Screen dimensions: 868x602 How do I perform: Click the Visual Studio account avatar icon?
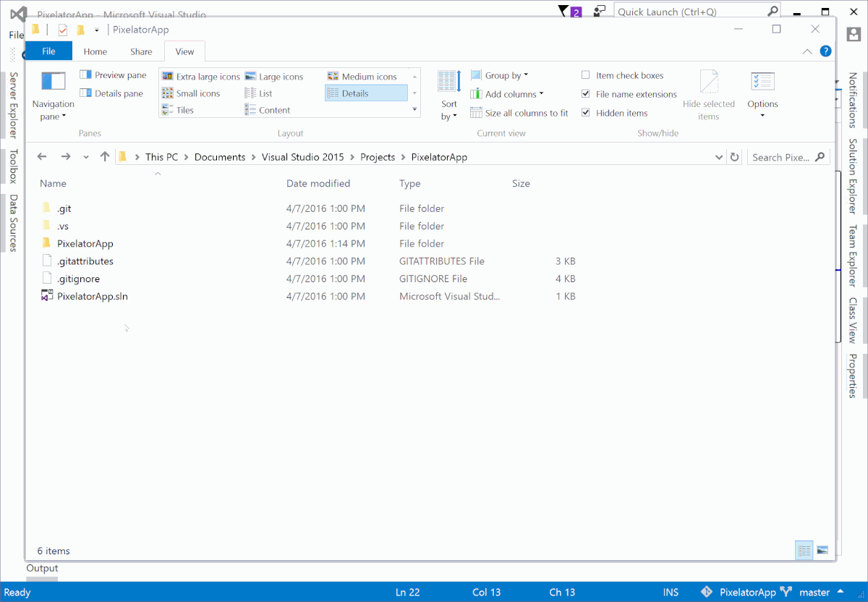[854, 33]
